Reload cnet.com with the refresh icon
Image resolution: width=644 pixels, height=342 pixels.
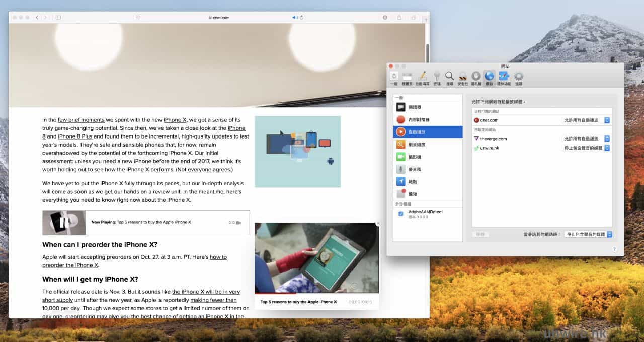click(301, 18)
